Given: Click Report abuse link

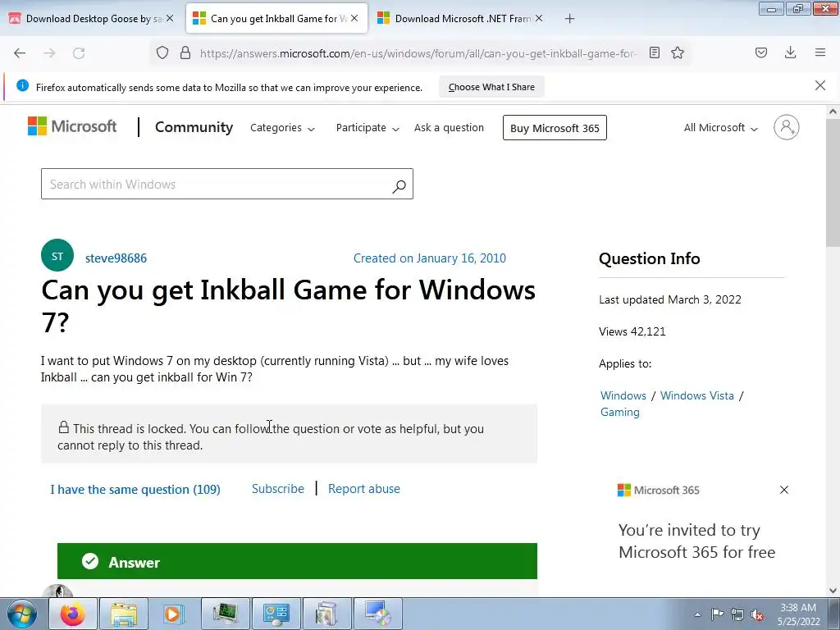Looking at the screenshot, I should 363,489.
